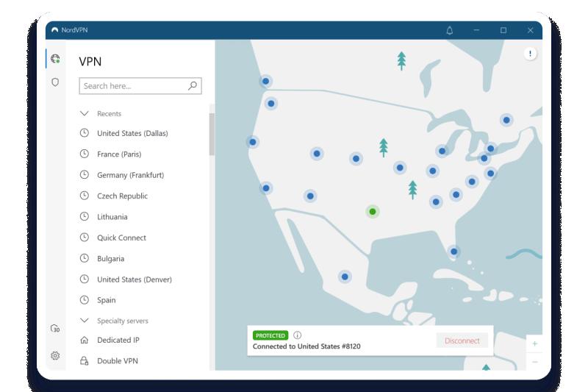The image size is (588, 392).
Task: Click the Search here input field
Action: pos(140,86)
